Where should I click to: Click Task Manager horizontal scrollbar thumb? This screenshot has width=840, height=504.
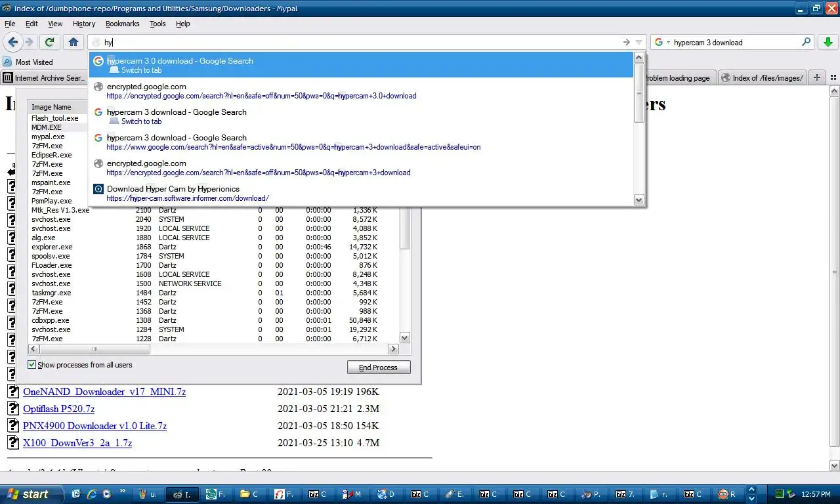[x=94, y=349]
